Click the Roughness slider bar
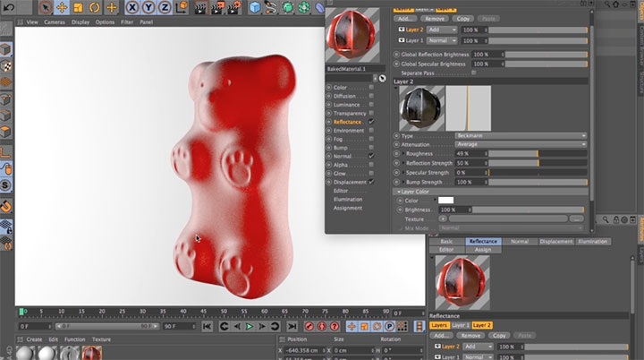 point(538,153)
